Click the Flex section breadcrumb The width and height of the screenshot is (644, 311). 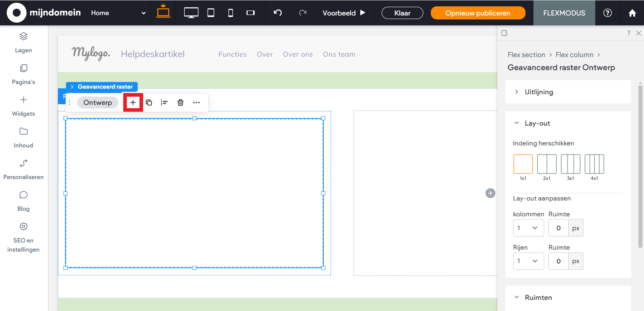click(526, 55)
